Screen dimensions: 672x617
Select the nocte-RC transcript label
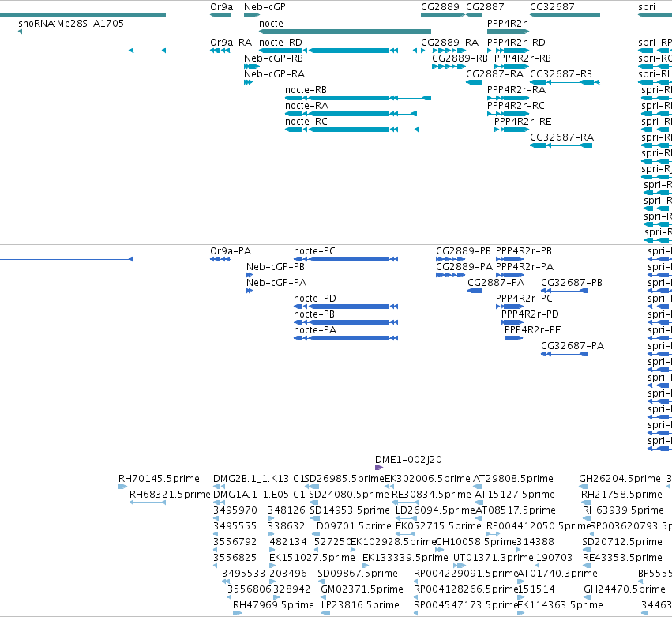[306, 122]
